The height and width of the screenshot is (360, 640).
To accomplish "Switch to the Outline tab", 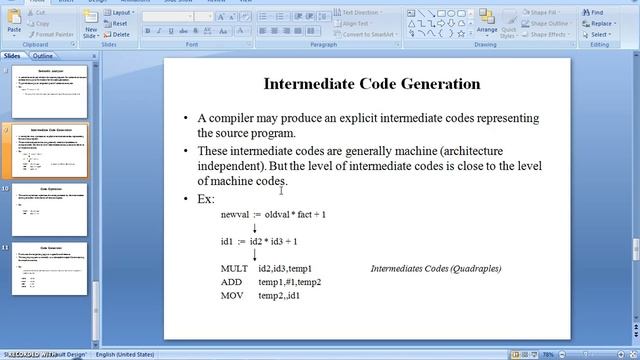I will (43, 56).
